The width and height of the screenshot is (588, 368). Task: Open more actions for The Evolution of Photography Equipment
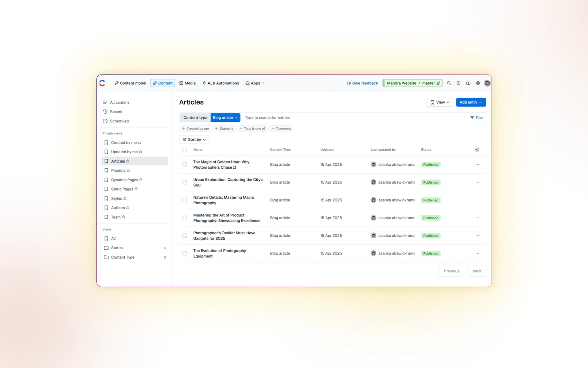click(477, 253)
